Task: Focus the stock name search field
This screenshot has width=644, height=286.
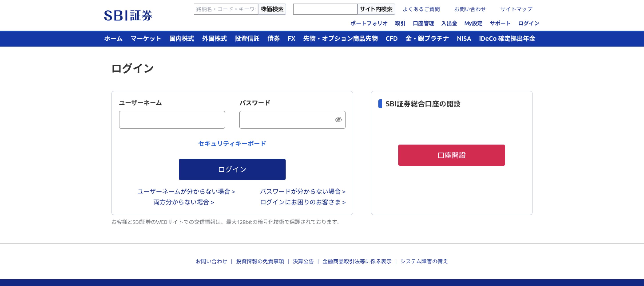Action: [225, 9]
